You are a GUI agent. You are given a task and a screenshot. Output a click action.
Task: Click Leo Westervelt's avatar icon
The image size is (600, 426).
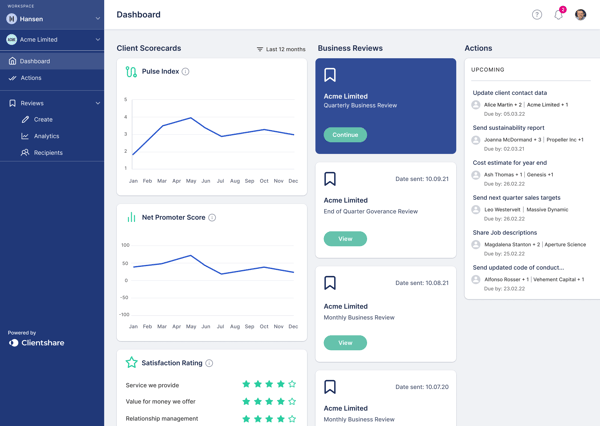476,210
